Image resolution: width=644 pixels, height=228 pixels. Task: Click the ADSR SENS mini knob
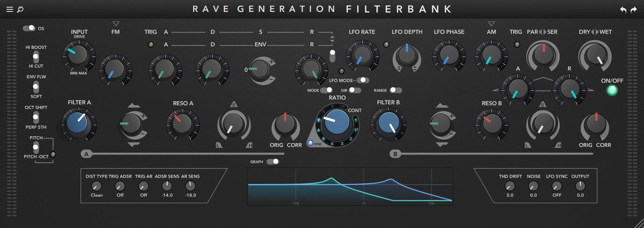tap(167, 186)
